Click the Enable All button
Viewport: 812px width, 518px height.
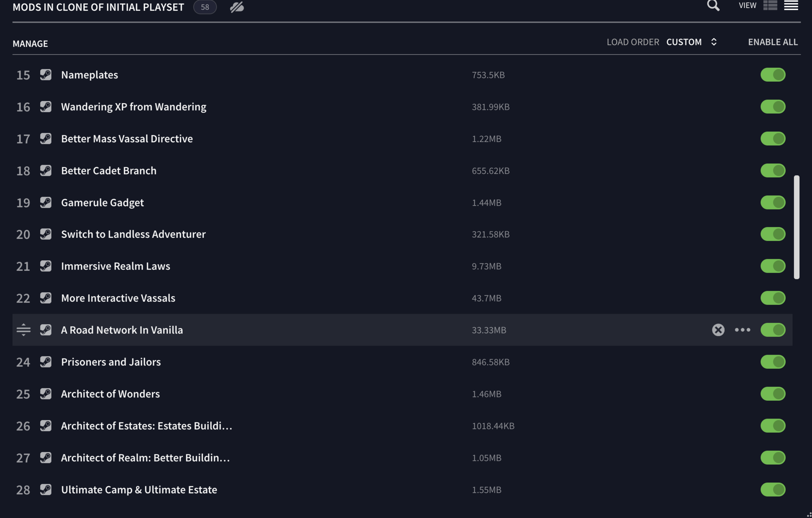coord(773,42)
